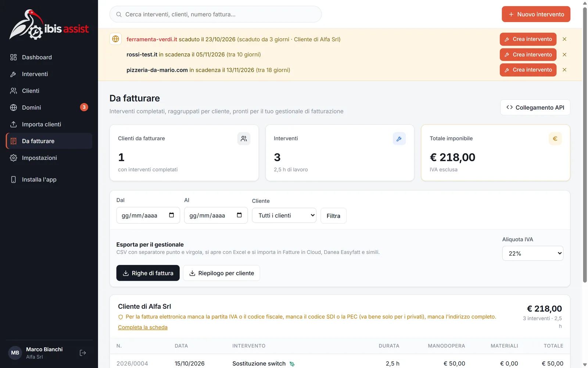
Task: Download Riepilogo per cliente CSV
Action: 222,273
